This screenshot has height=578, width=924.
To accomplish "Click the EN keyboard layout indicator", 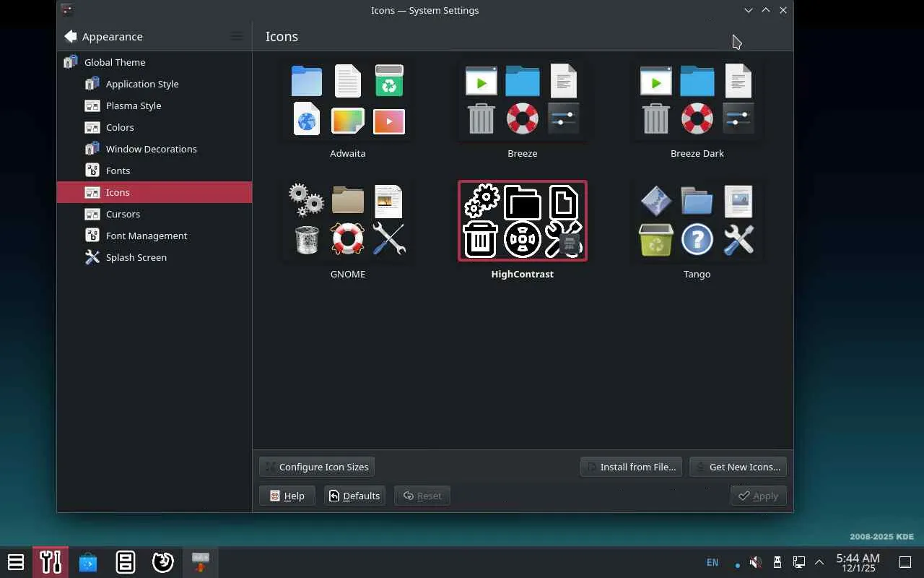I will (x=712, y=563).
